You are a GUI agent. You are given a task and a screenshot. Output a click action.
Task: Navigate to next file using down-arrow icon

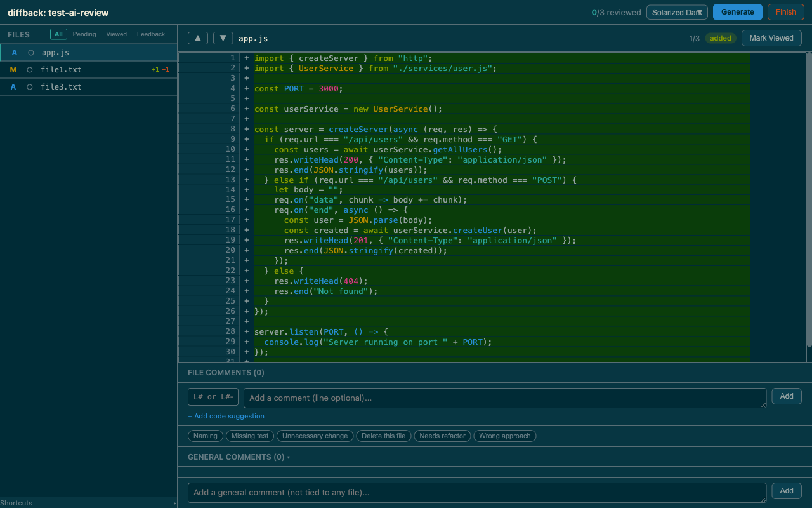coord(223,38)
